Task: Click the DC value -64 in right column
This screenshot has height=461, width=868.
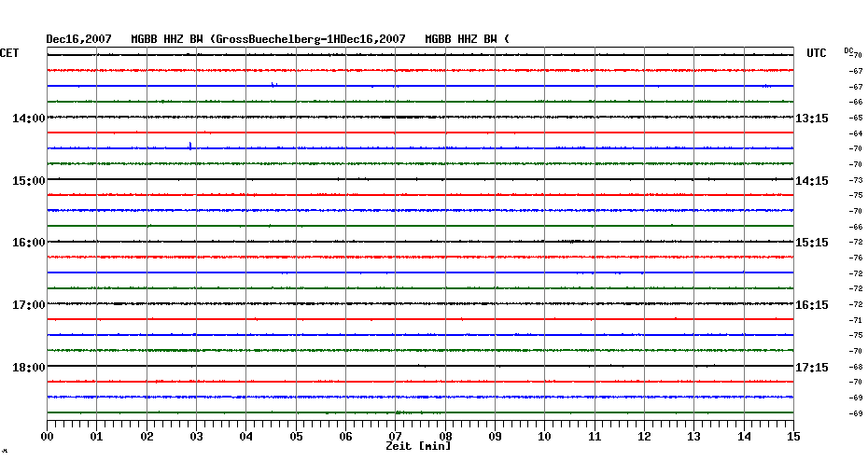Action: [x=856, y=133]
